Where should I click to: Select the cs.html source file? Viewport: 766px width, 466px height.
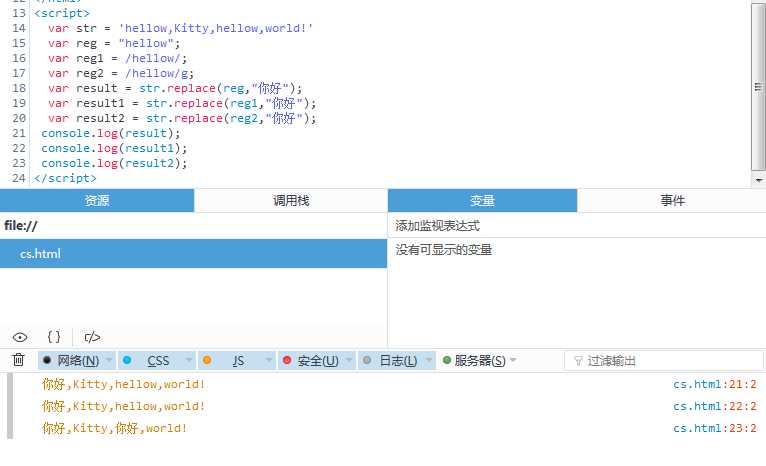pos(193,254)
